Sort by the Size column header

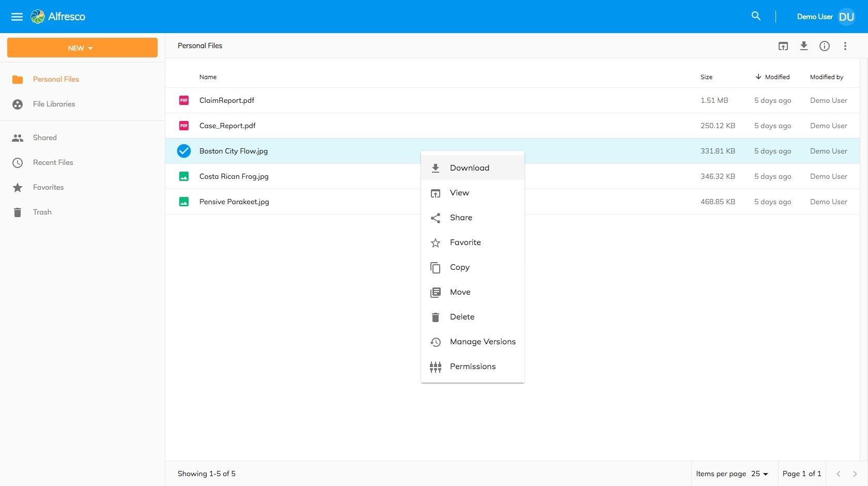[x=706, y=77]
